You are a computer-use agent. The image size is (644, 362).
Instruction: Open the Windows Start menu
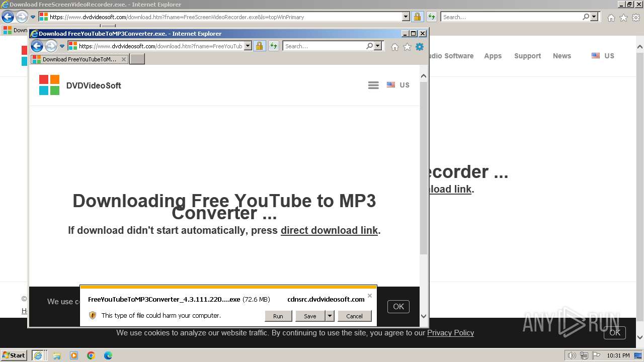tap(14, 355)
